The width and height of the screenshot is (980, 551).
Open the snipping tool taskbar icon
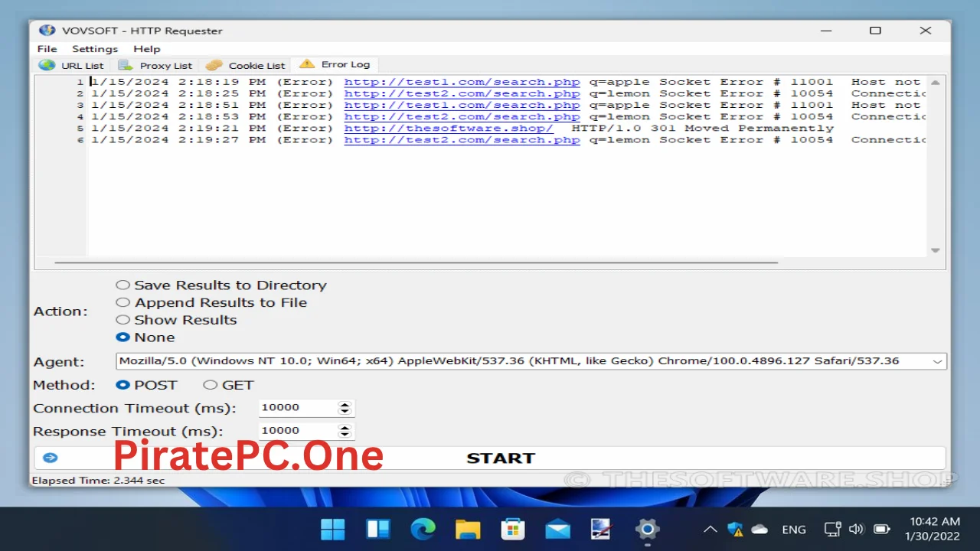(602, 529)
